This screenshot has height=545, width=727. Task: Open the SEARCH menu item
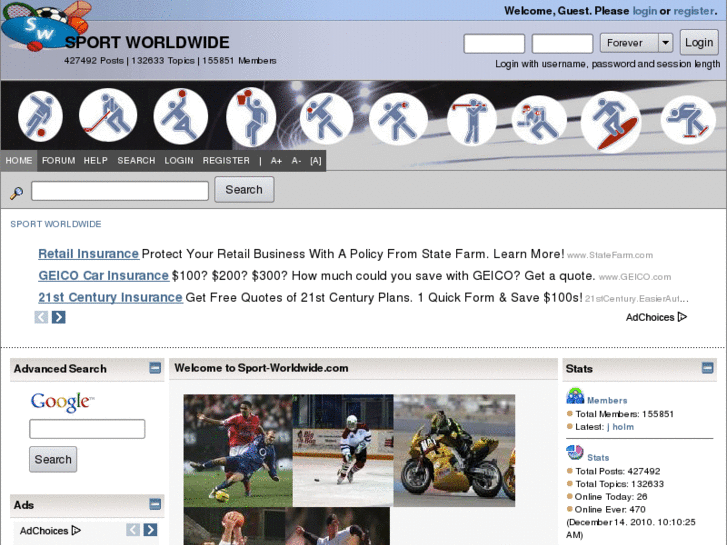coord(136,160)
